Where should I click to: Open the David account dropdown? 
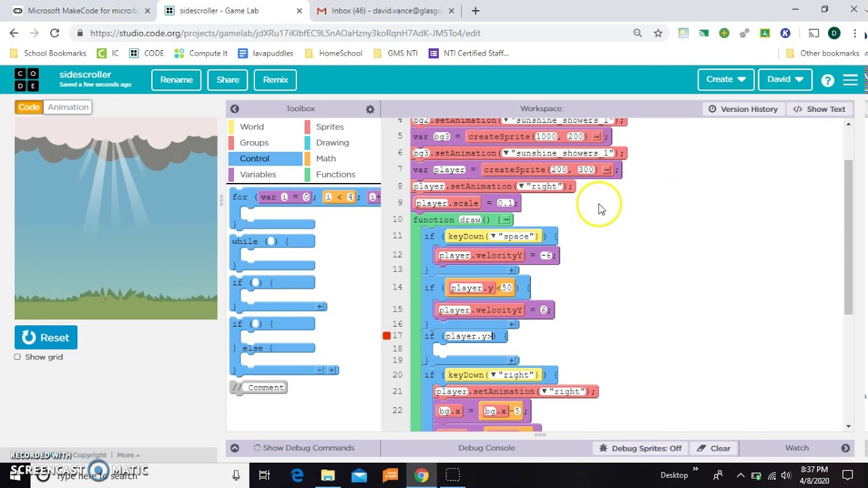point(785,79)
